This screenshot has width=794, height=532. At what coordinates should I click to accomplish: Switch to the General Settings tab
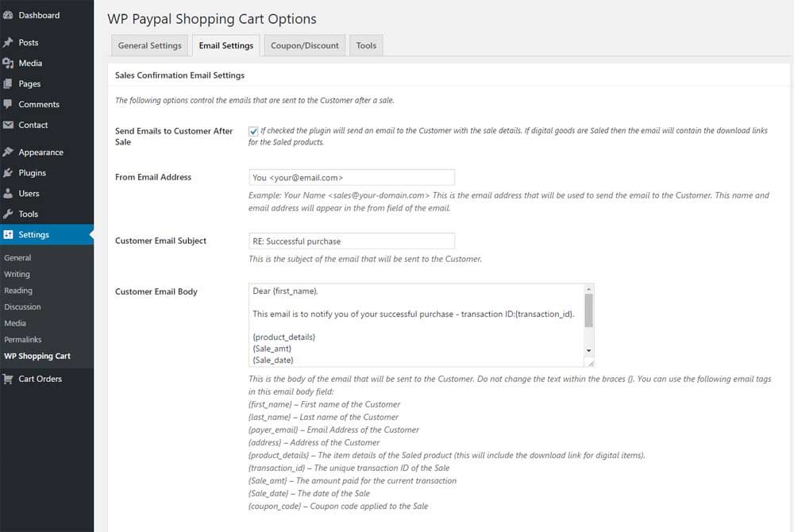click(x=149, y=45)
